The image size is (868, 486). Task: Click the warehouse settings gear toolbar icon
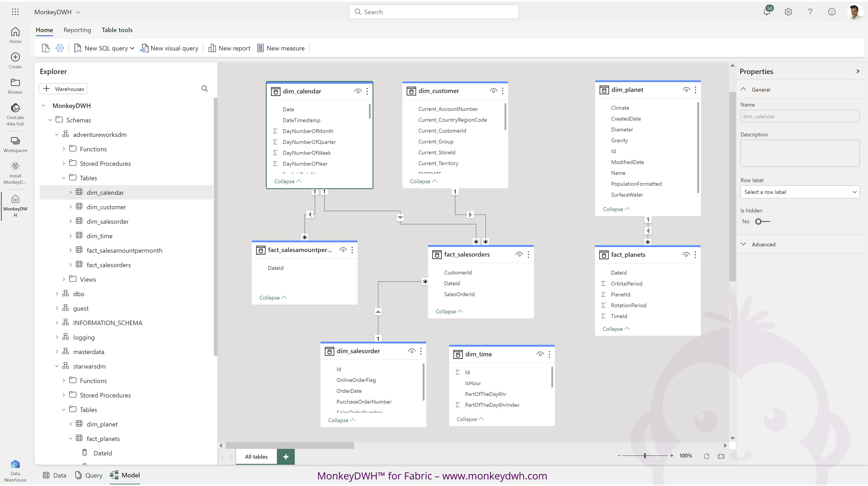point(60,48)
